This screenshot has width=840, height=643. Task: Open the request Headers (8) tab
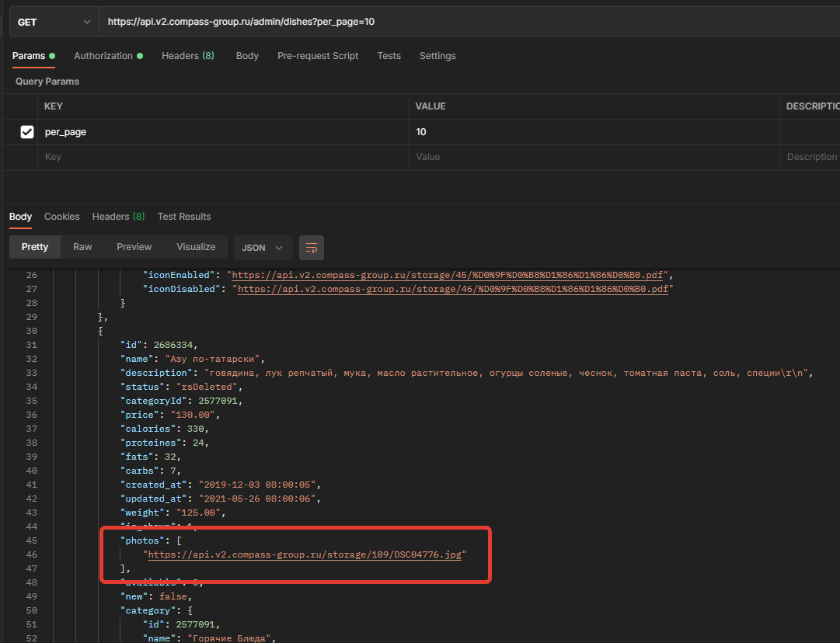pos(187,56)
